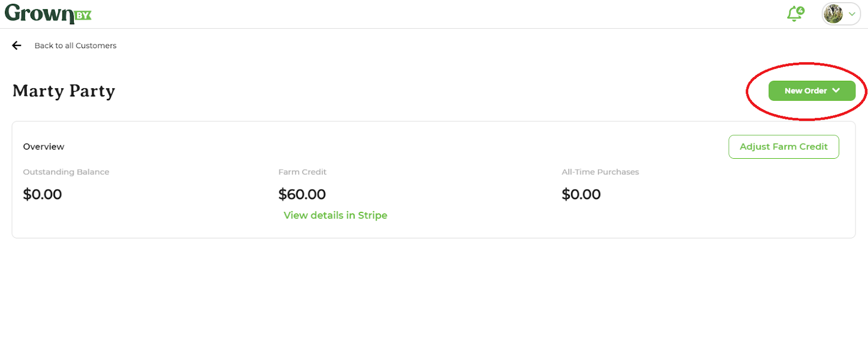The height and width of the screenshot is (344, 868).
Task: Go back via Back to all Customers
Action: tap(75, 46)
